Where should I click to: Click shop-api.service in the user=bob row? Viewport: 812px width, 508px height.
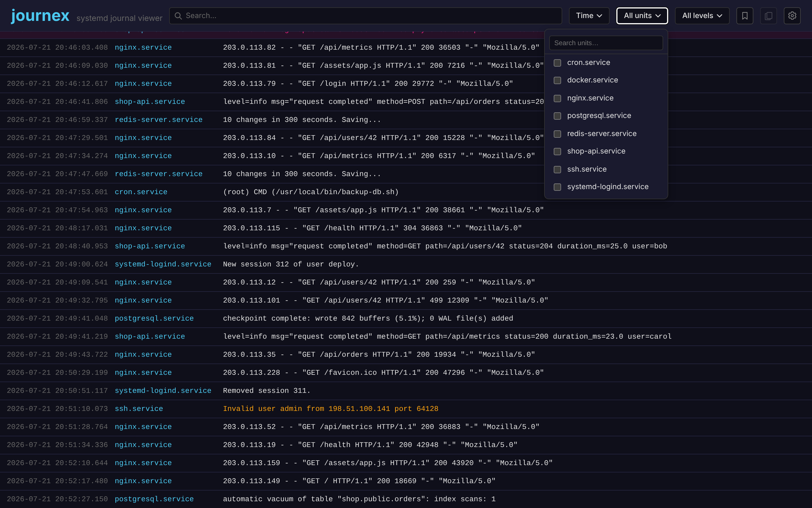point(150,246)
